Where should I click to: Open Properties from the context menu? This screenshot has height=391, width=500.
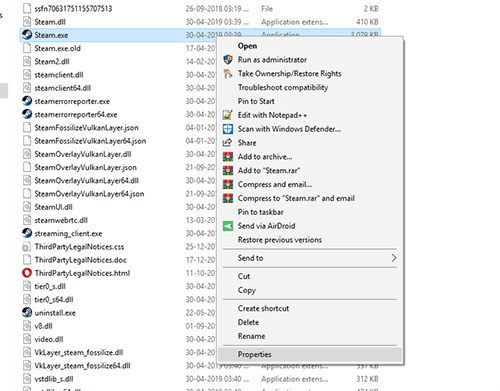(254, 354)
